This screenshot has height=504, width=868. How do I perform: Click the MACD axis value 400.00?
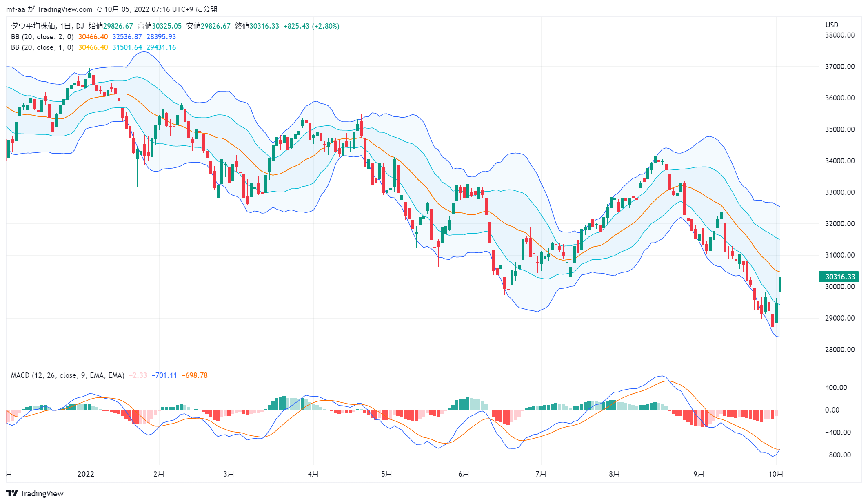point(836,388)
